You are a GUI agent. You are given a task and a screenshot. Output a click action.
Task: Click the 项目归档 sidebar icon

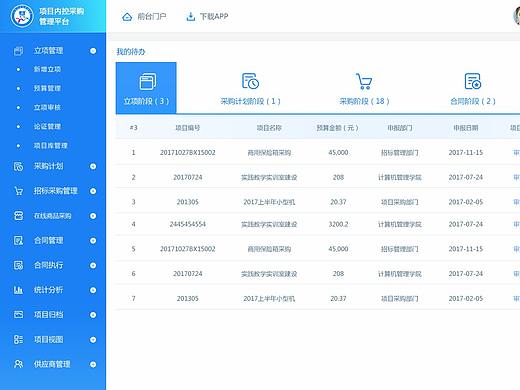coord(19,315)
